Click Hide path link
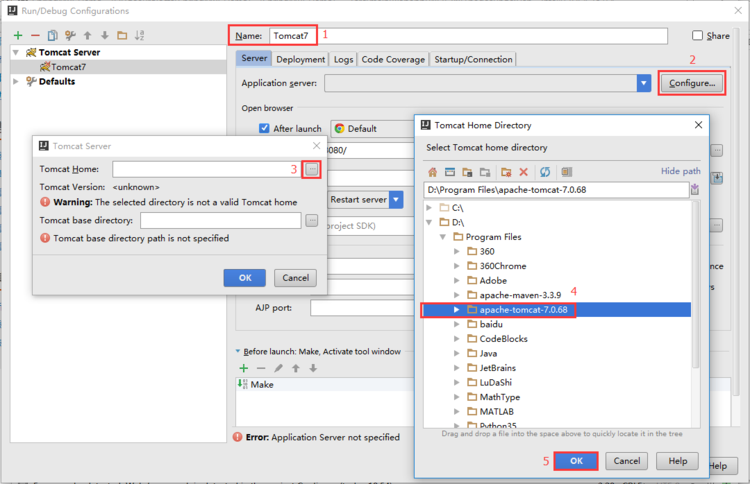The width and height of the screenshot is (750, 484). coord(680,171)
